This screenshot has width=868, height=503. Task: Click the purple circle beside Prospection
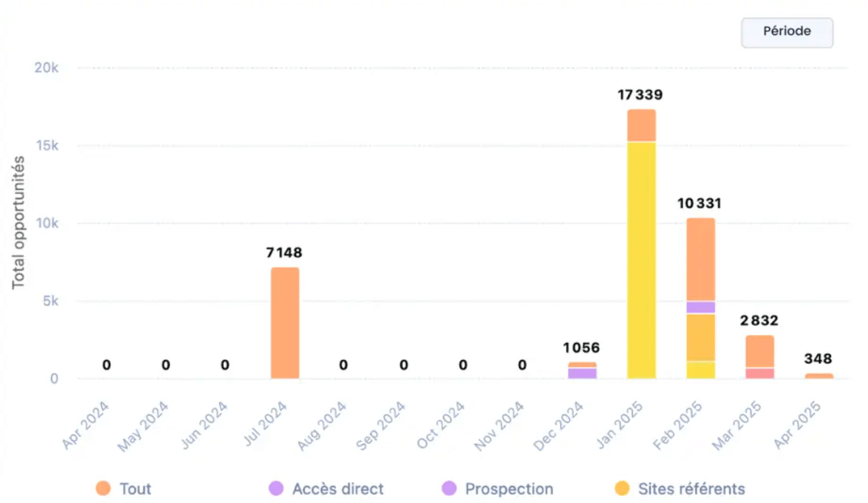[x=449, y=488]
